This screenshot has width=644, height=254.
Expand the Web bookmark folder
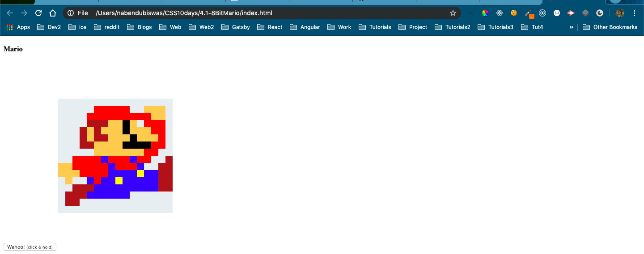pos(170,27)
